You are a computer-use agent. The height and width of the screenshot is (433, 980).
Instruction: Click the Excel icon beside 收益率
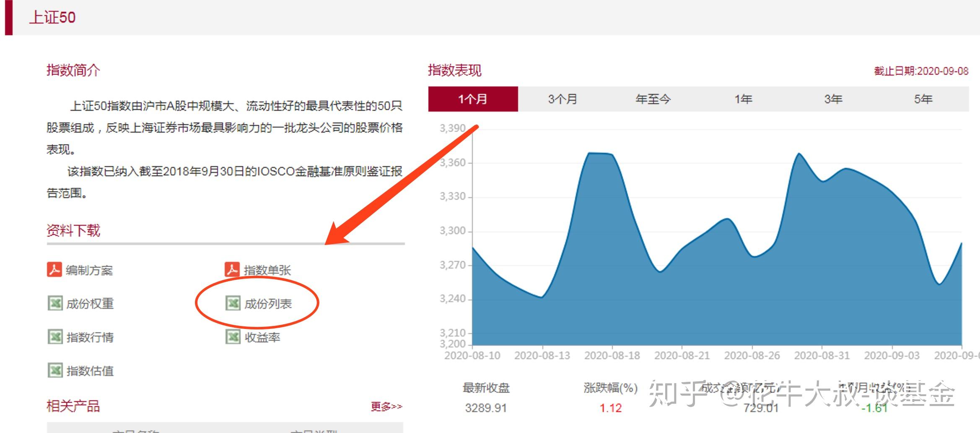[x=233, y=337]
